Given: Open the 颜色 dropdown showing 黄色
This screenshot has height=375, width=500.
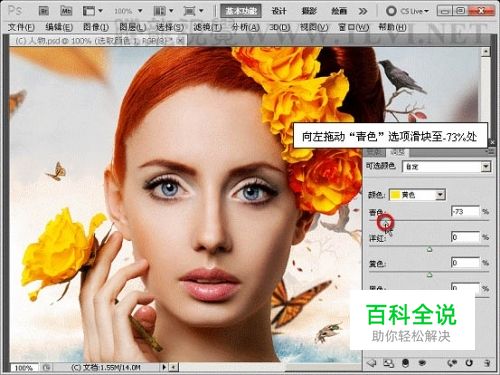Looking at the screenshot, I should point(417,195).
